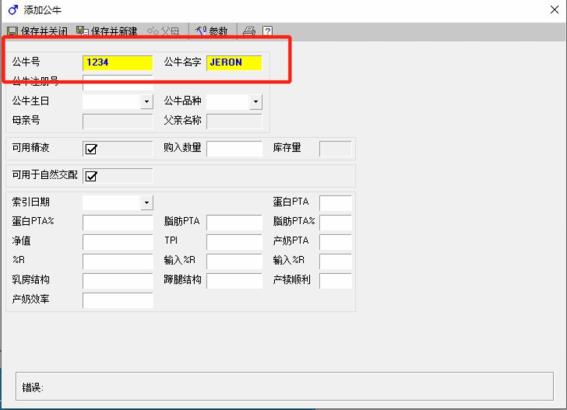The height and width of the screenshot is (410, 567).
Task: Click the 保存并新建 save and new icon
Action: (x=82, y=31)
